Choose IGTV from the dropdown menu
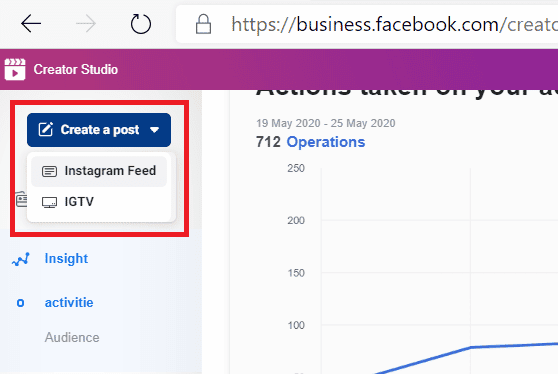 point(99,202)
